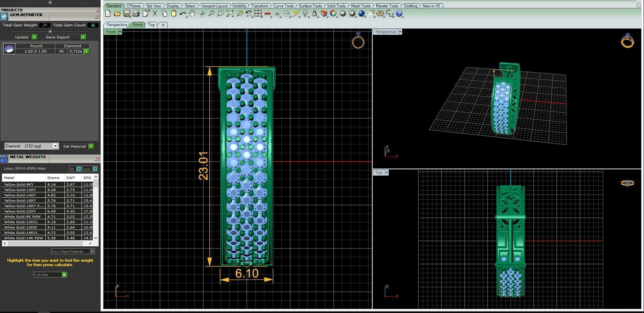
Task: Click the Update button
Action: tap(26, 37)
